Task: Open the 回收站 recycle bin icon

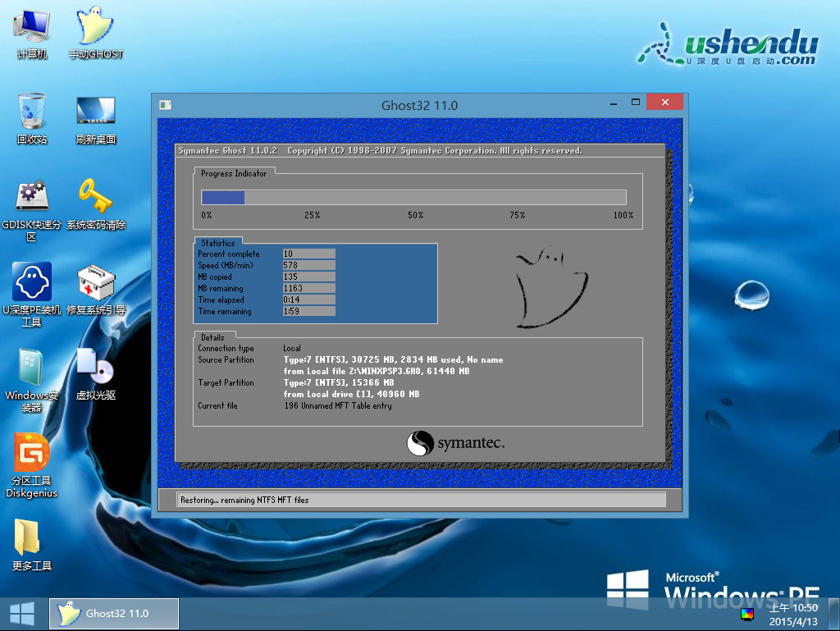Action: click(32, 118)
